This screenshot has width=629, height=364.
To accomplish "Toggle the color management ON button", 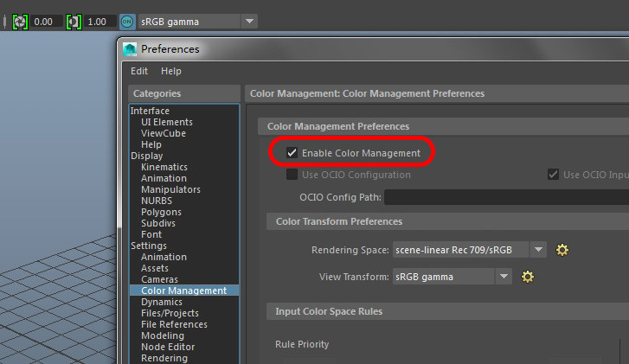I will tap(127, 21).
